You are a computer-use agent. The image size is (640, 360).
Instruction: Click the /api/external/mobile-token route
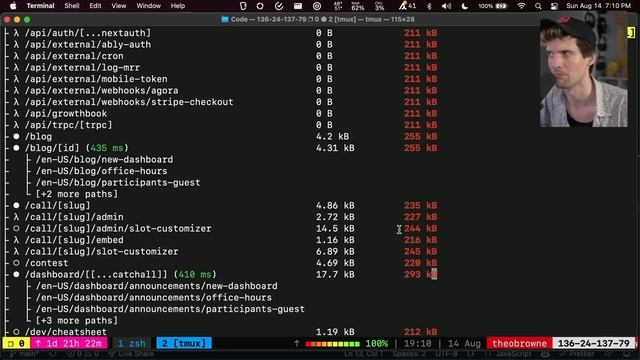pyautogui.click(x=96, y=79)
